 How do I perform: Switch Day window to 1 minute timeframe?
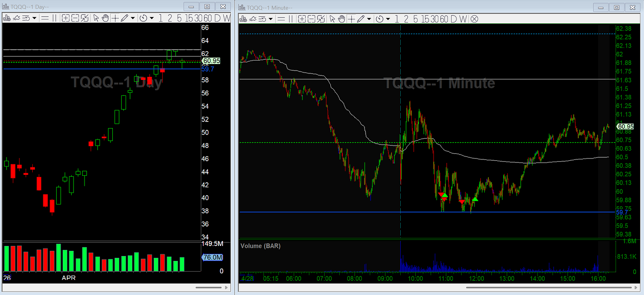tap(160, 18)
